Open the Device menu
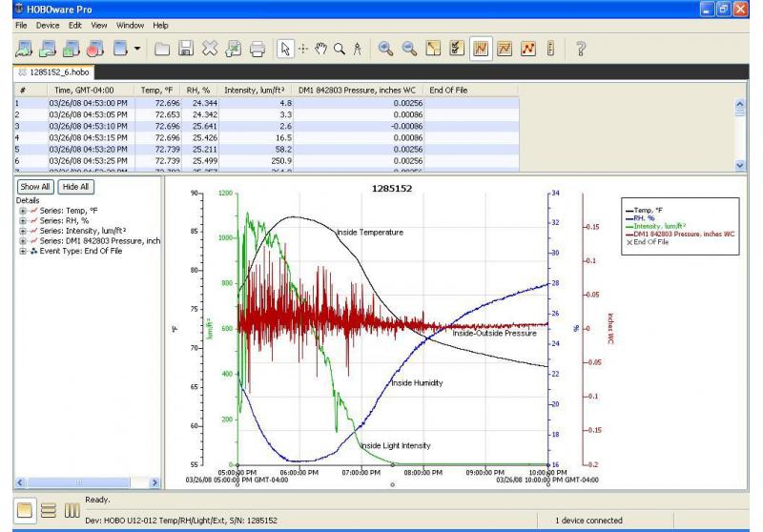The image size is (763, 532). click(x=47, y=24)
